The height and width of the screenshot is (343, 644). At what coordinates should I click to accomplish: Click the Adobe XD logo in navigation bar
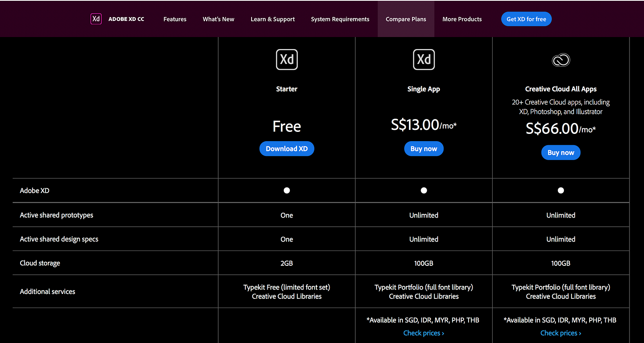click(x=96, y=19)
